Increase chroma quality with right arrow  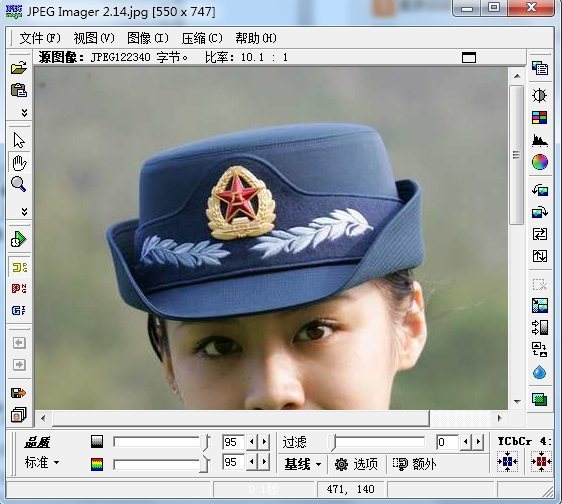[264, 462]
